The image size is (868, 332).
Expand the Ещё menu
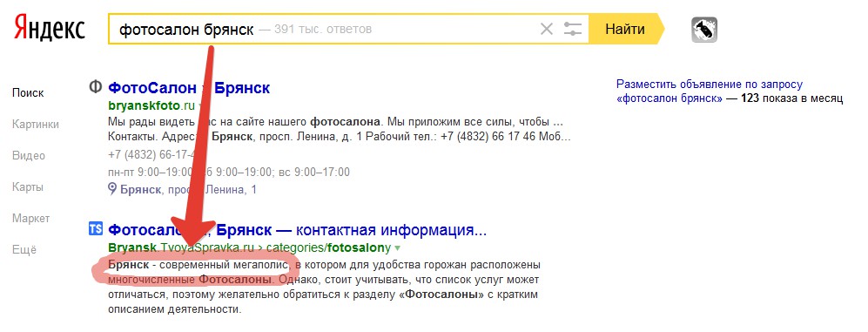[x=24, y=250]
